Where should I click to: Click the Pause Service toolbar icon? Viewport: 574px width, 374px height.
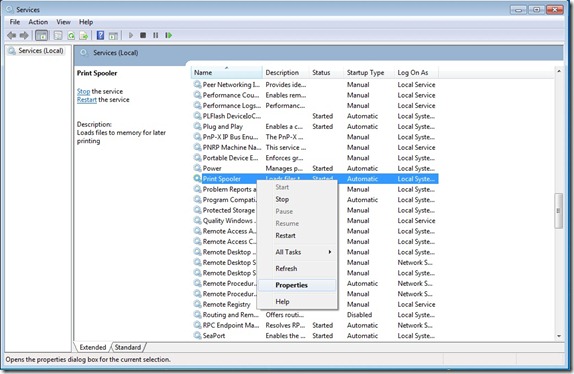pyautogui.click(x=156, y=35)
